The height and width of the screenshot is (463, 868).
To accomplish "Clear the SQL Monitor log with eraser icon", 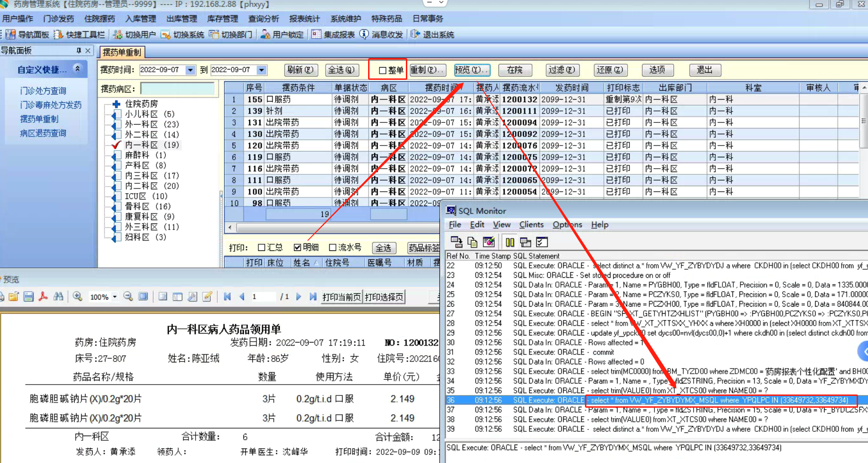I will click(489, 242).
